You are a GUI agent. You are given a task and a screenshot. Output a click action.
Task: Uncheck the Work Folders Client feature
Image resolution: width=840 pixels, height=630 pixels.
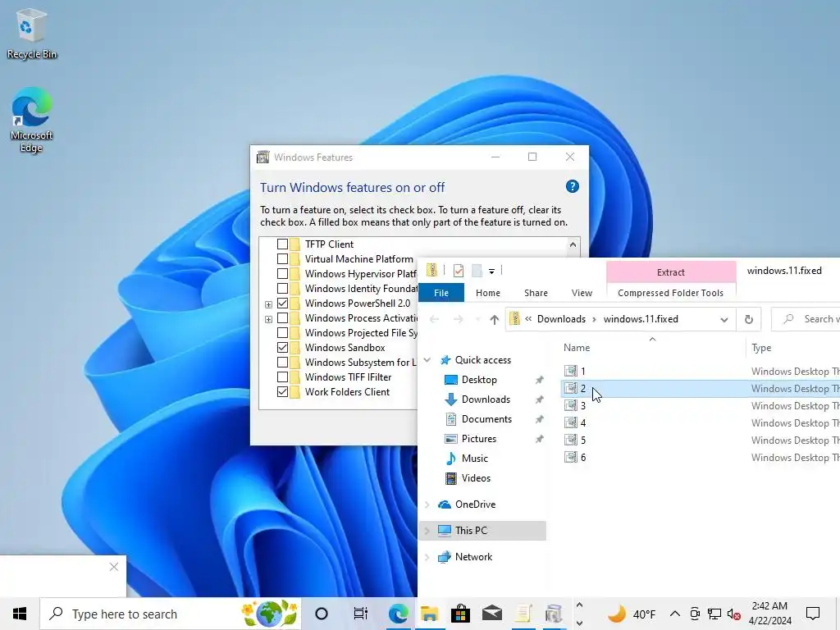point(282,391)
